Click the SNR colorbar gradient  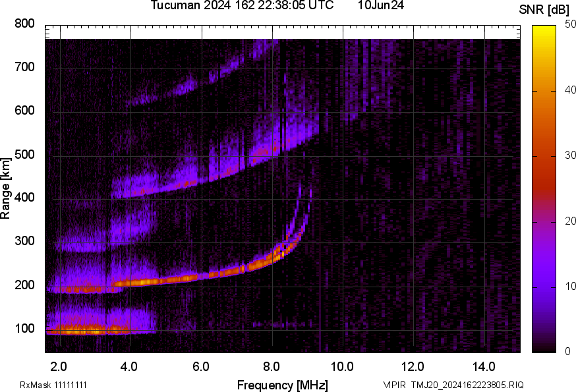544,189
